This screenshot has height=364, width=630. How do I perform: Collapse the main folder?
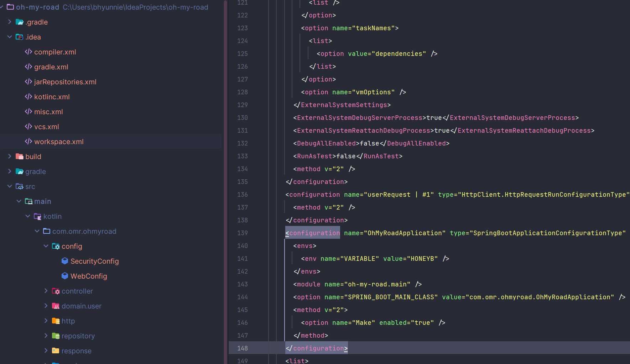(19, 201)
